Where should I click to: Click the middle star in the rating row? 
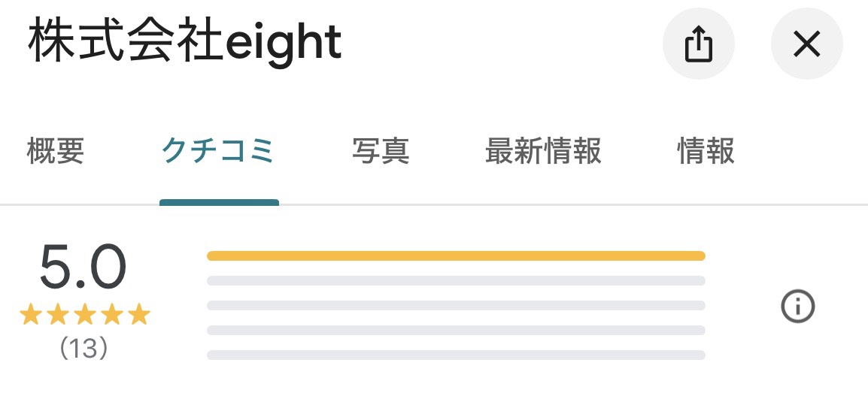coord(85,315)
